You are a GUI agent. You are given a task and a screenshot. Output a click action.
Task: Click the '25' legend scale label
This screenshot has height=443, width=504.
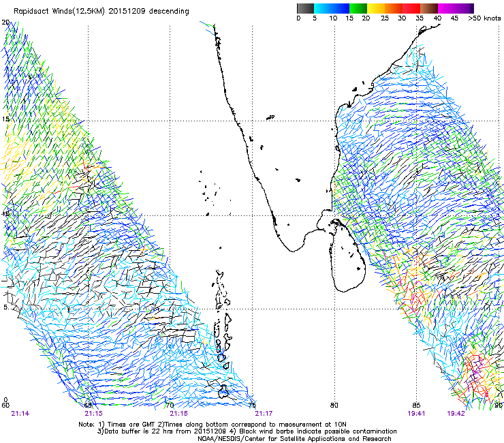[x=385, y=18]
